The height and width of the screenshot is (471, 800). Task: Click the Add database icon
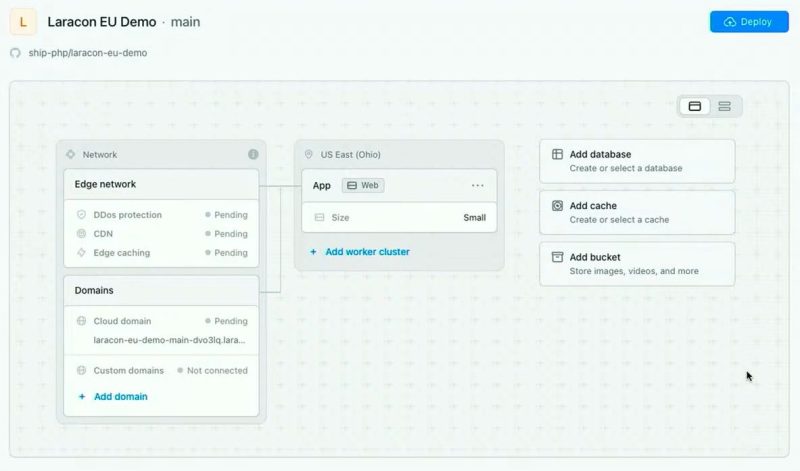tap(558, 155)
